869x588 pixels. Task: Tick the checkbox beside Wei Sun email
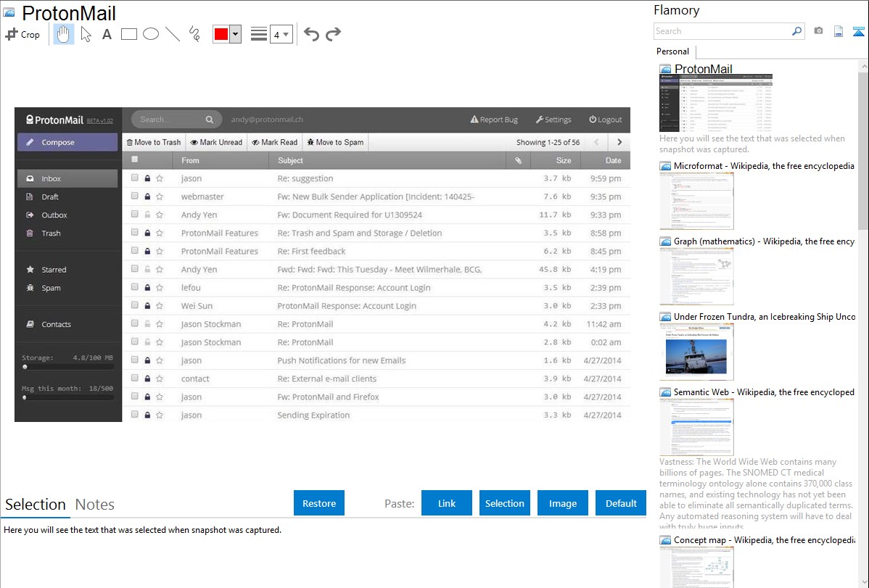(135, 306)
